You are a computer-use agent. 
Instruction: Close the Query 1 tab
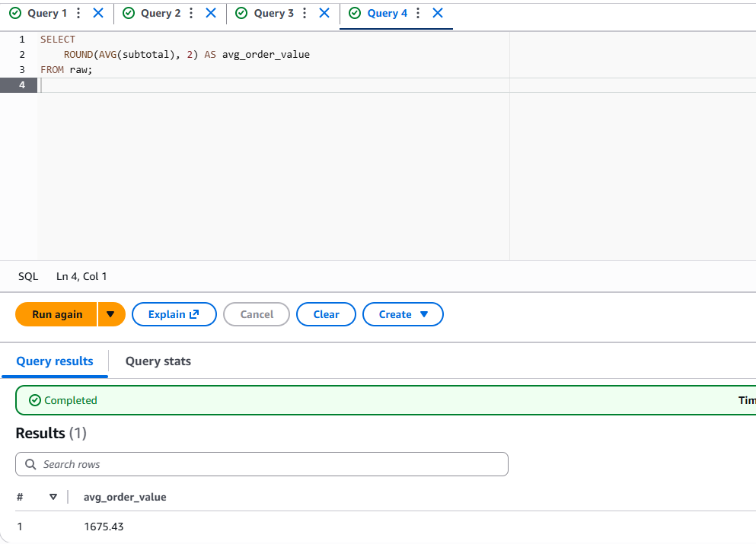click(x=97, y=14)
